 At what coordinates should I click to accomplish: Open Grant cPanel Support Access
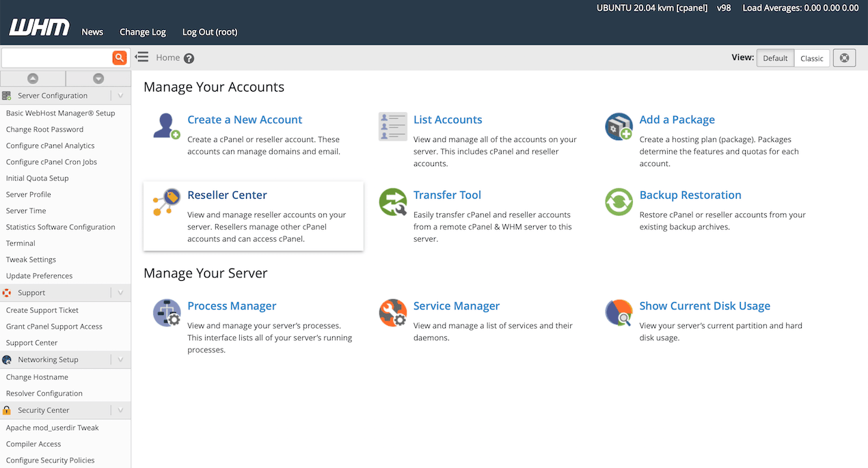54,327
